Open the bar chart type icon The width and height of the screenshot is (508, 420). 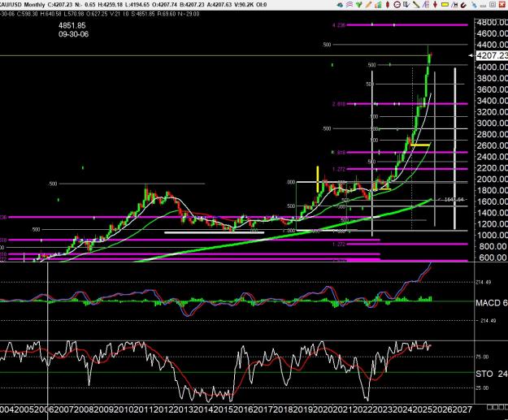pyautogui.click(x=378, y=5)
